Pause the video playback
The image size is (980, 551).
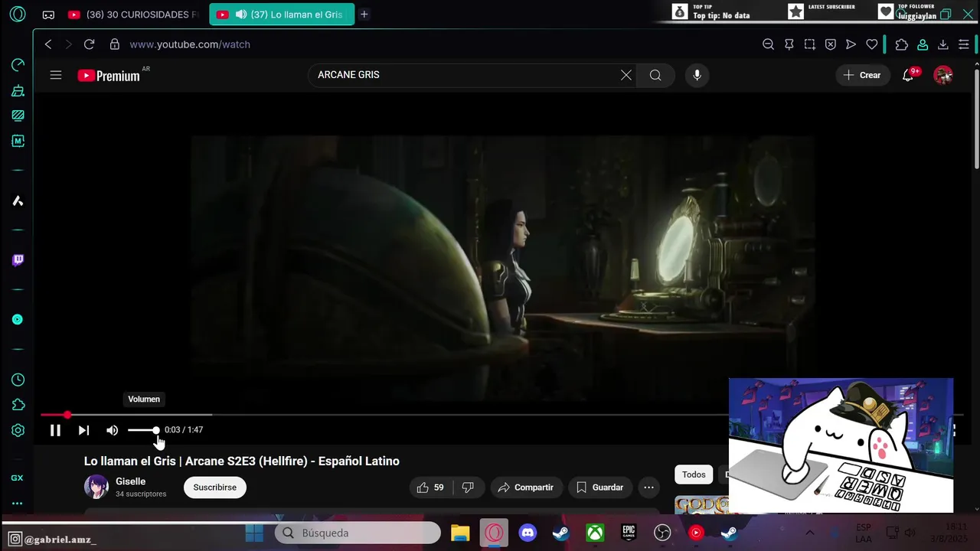coord(55,430)
